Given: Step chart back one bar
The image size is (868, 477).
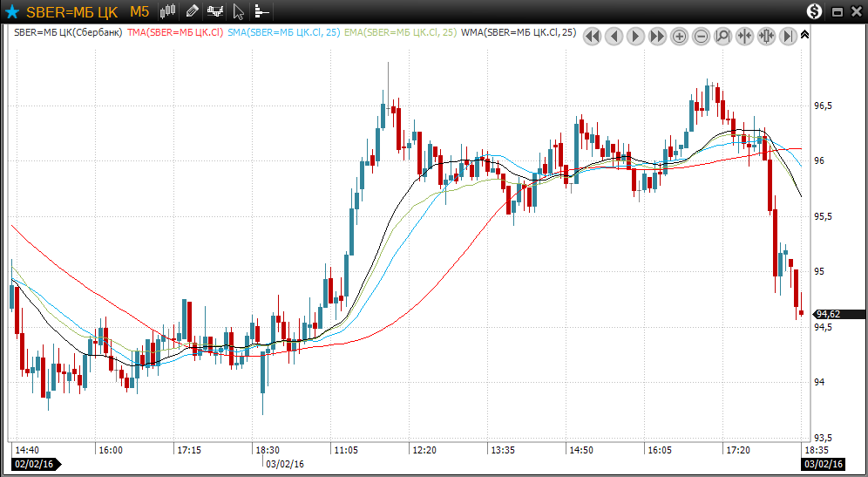Looking at the screenshot, I should tap(614, 36).
